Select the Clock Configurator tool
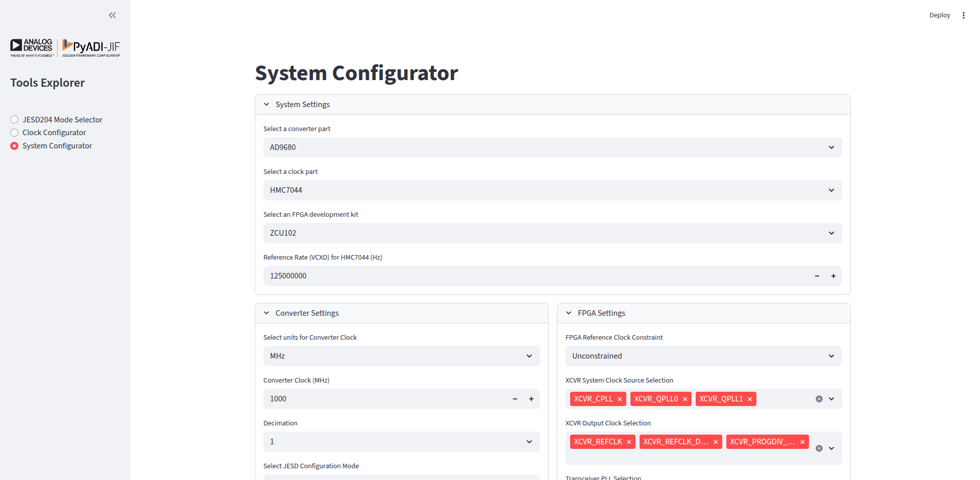This screenshot has width=980, height=480. [x=14, y=132]
